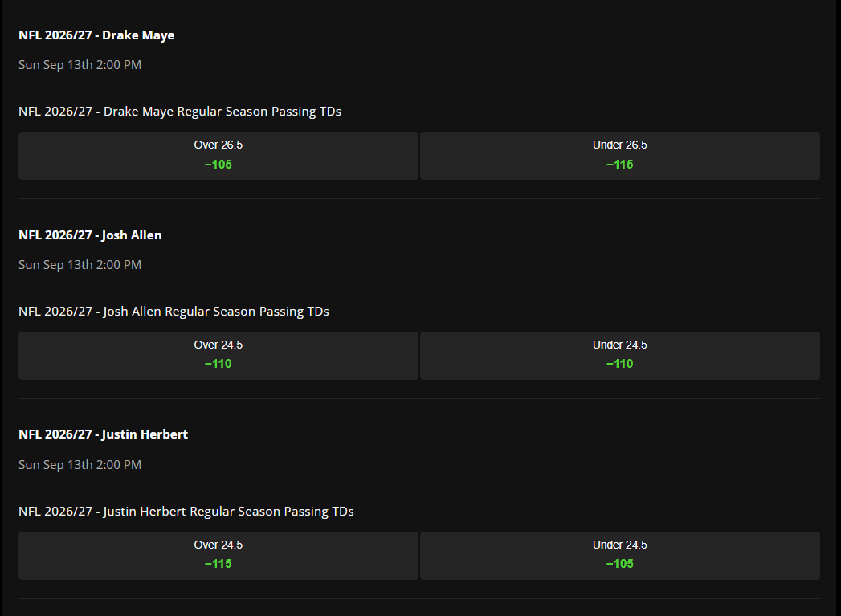
Task: Click the Sun Sep 13th date under Justin Herbert
Action: click(80, 465)
